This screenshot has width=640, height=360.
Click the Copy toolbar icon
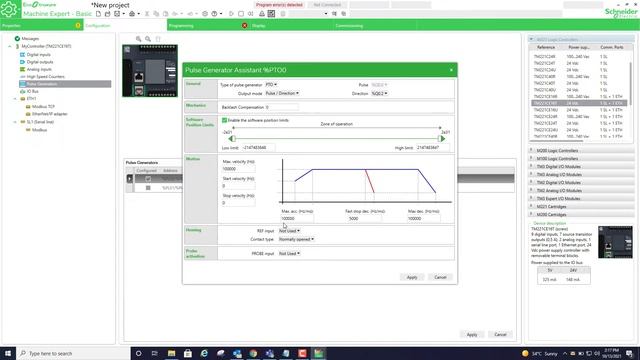click(x=156, y=13)
